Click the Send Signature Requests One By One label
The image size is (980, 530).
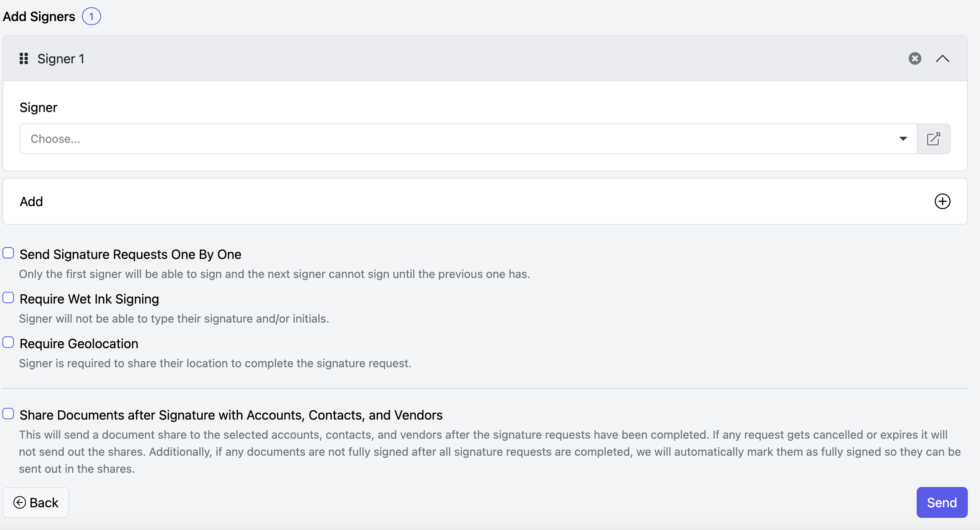pyautogui.click(x=130, y=254)
